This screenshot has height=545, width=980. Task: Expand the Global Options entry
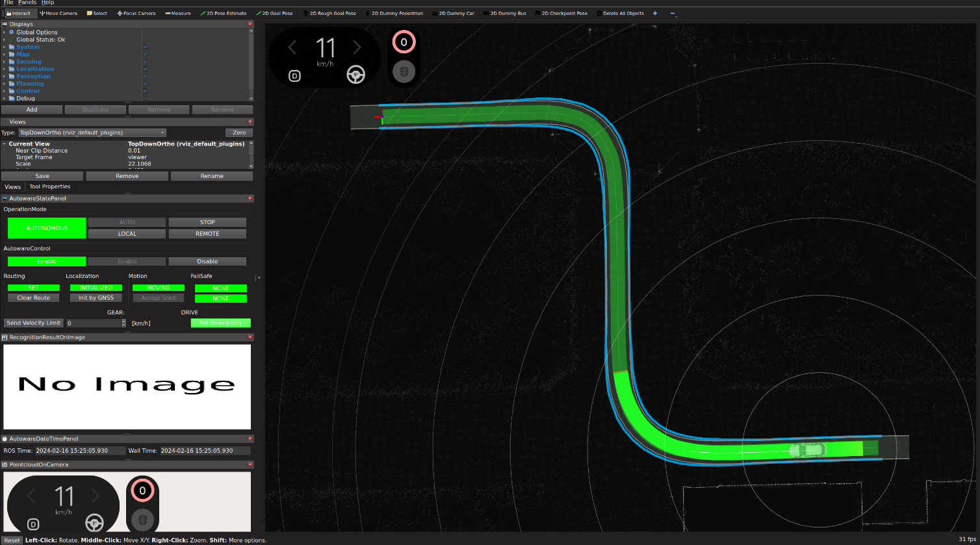pyautogui.click(x=5, y=32)
